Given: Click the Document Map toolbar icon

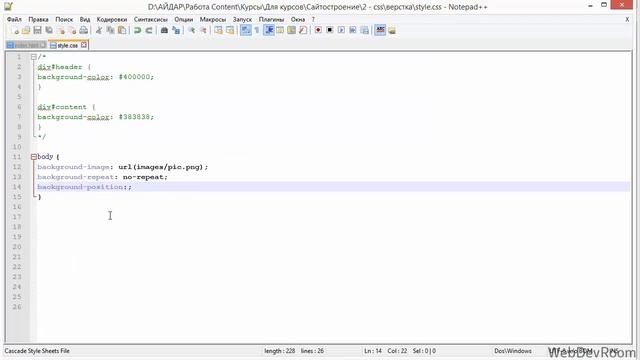Looking at the screenshot, I should tap(291, 30).
